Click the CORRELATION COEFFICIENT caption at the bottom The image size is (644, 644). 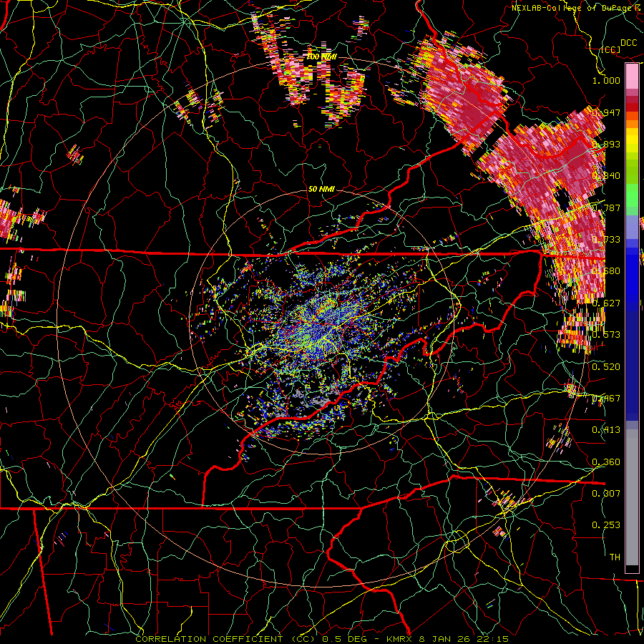[x=322, y=639]
